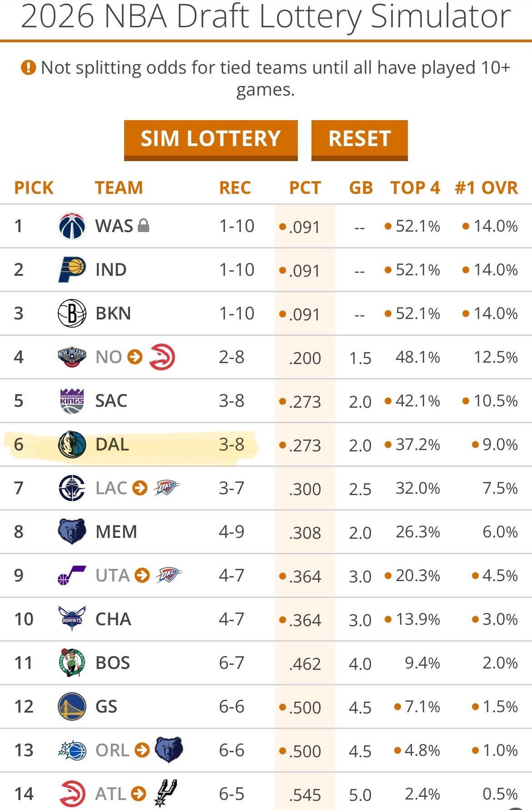Sort by the TOP 4 column header
This screenshot has height=810, width=532.
click(x=415, y=187)
